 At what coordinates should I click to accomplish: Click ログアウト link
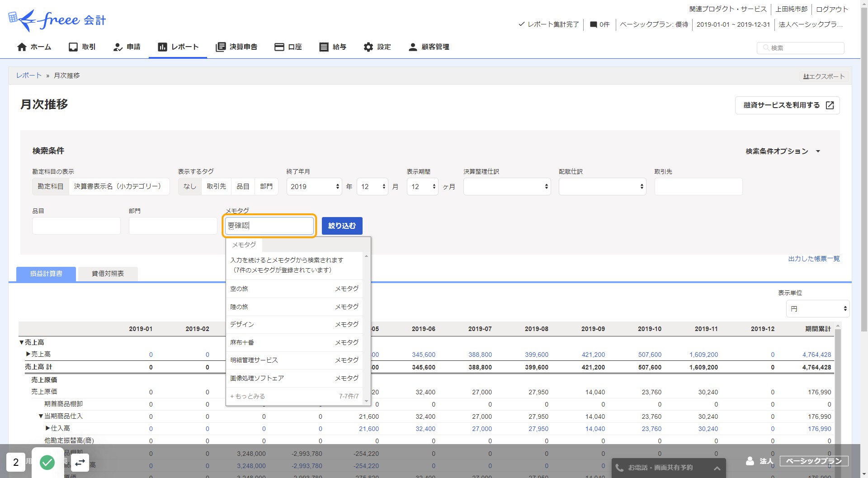coord(832,9)
